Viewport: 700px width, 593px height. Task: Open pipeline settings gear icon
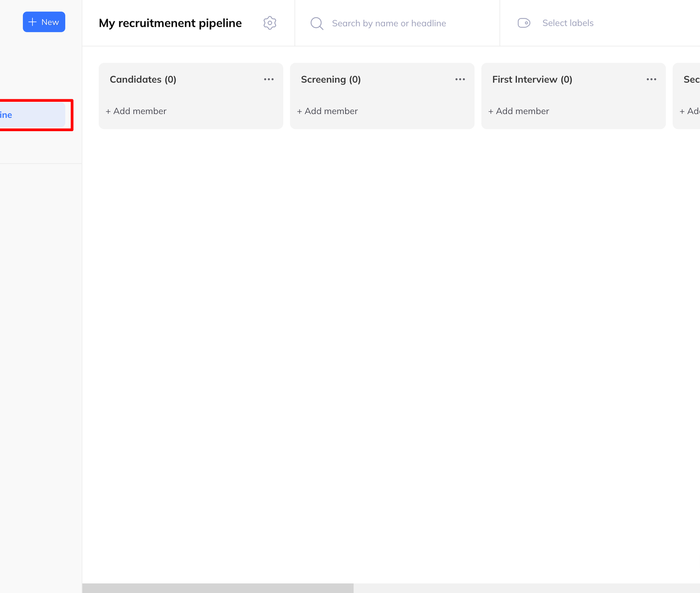[x=270, y=23]
